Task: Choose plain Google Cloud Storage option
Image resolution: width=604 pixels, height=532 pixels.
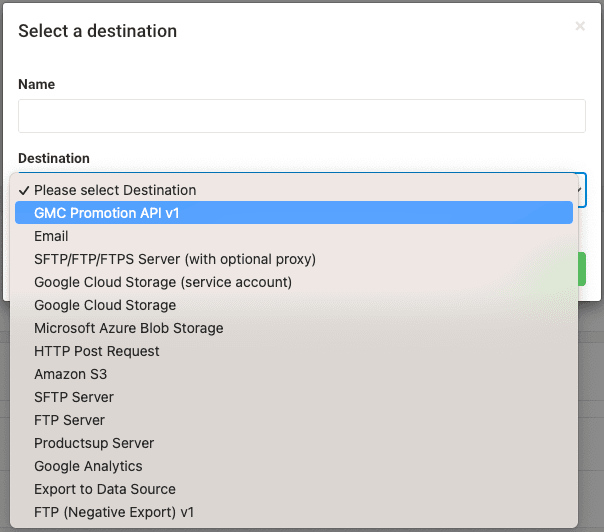Action: click(294, 305)
